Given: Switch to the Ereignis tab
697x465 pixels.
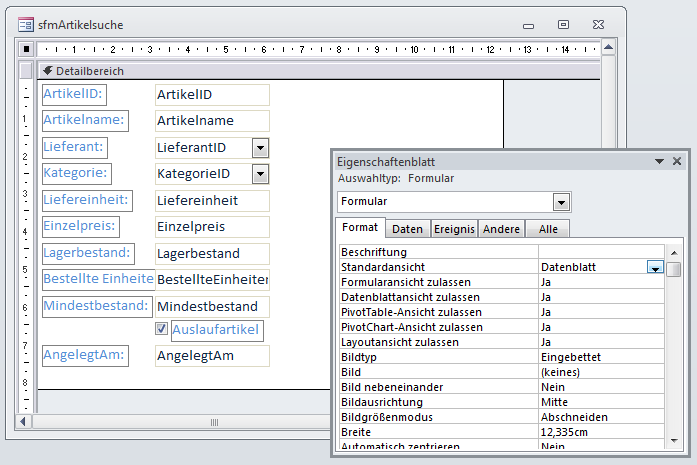Looking at the screenshot, I should pyautogui.click(x=454, y=229).
